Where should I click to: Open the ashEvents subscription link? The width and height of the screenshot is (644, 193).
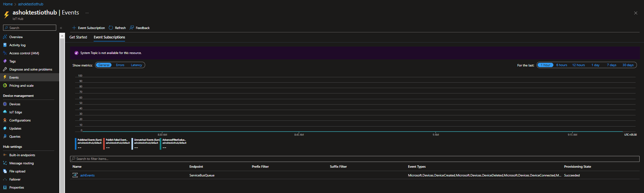point(87,175)
